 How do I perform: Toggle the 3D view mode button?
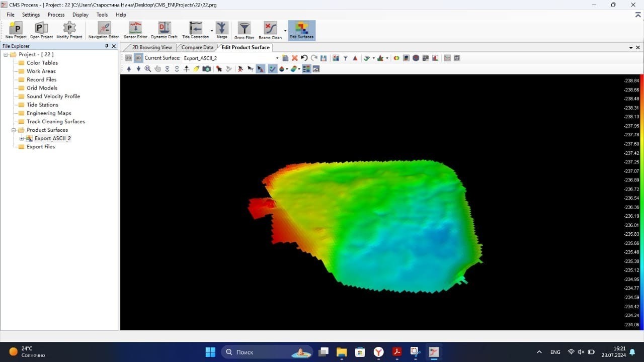[138, 58]
